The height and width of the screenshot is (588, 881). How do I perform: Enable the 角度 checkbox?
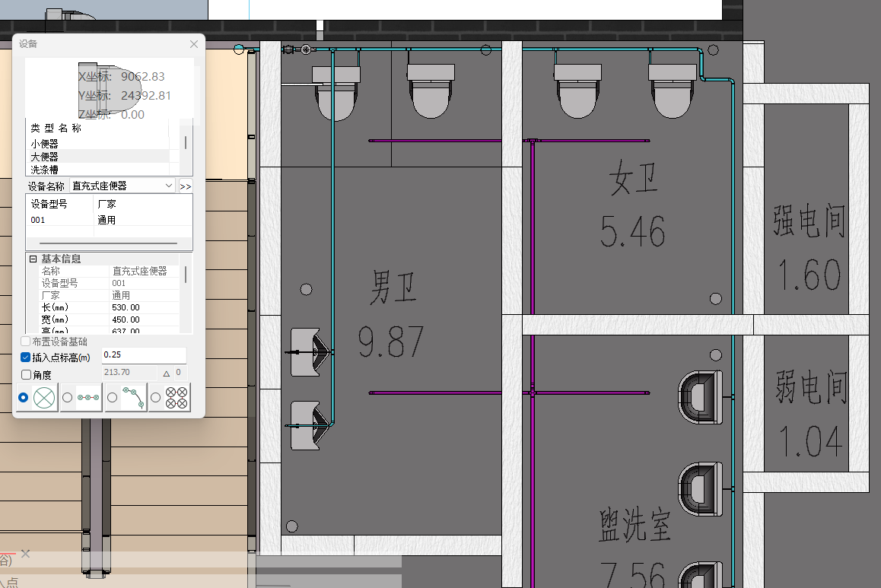26,374
